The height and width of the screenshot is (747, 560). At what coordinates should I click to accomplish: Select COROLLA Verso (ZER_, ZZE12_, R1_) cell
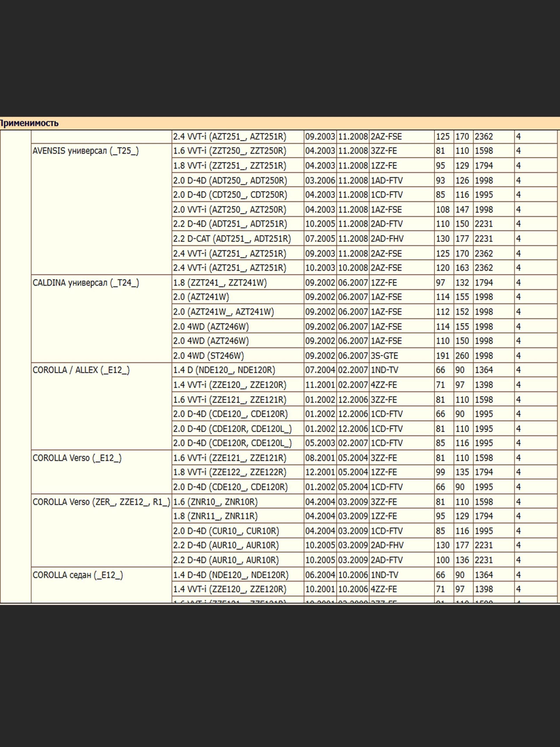pyautogui.click(x=101, y=502)
